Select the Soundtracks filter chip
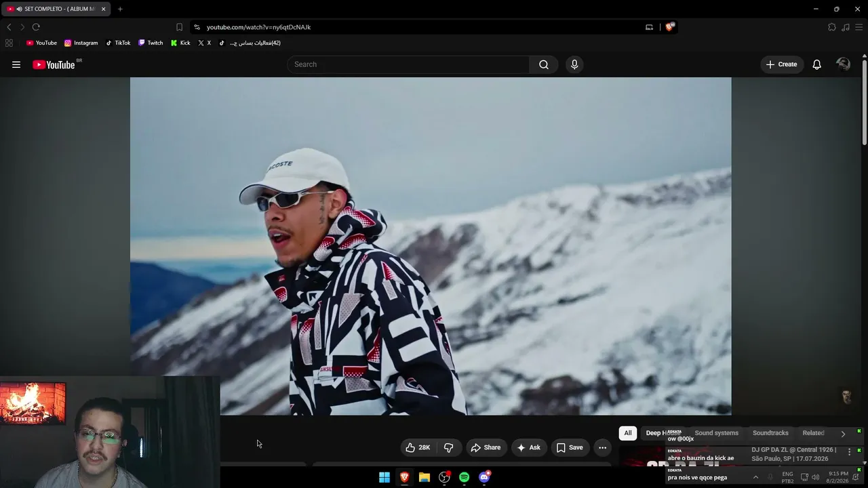The height and width of the screenshot is (488, 868). pos(770,433)
